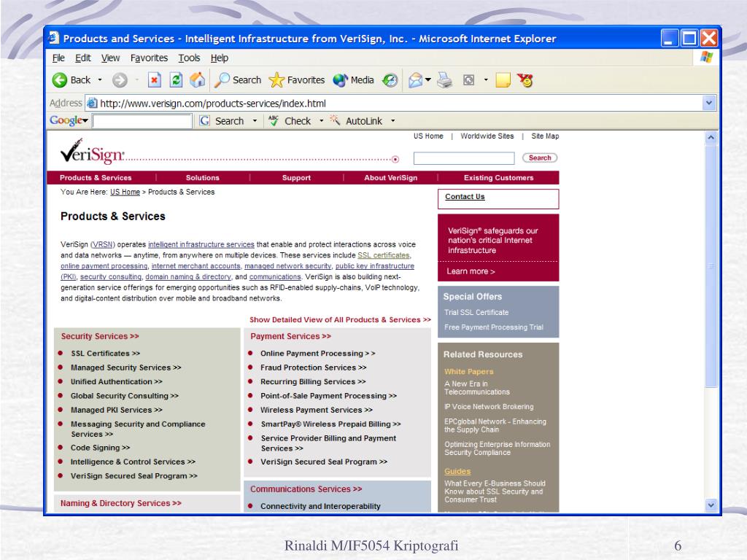Open the IP Voice Network Brokering white paper
Viewport: 747px width, 560px height.
tap(489, 407)
